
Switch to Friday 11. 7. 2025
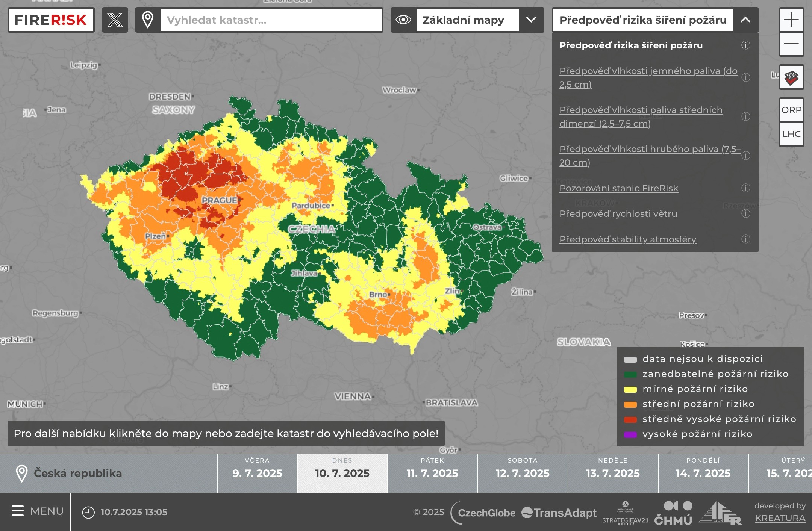click(432, 473)
